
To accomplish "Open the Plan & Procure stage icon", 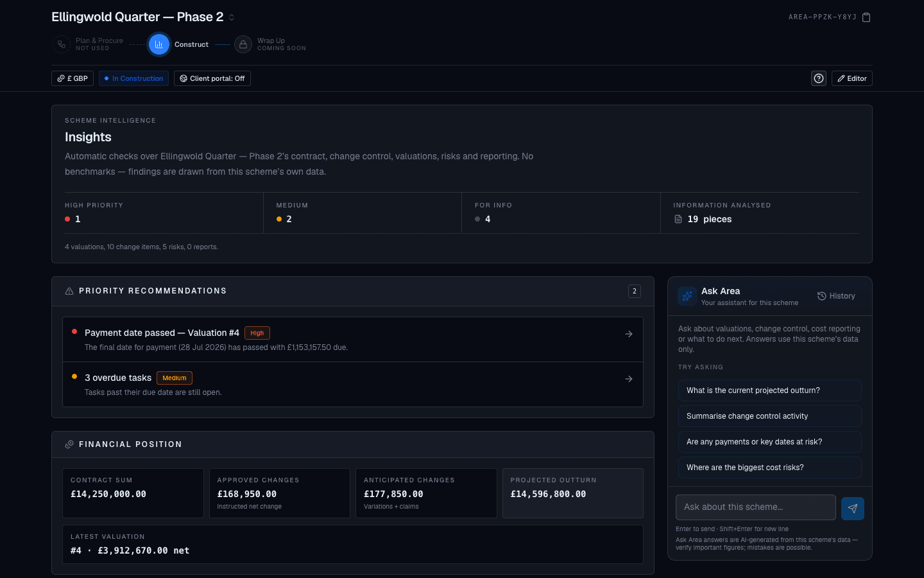I will pos(61,44).
